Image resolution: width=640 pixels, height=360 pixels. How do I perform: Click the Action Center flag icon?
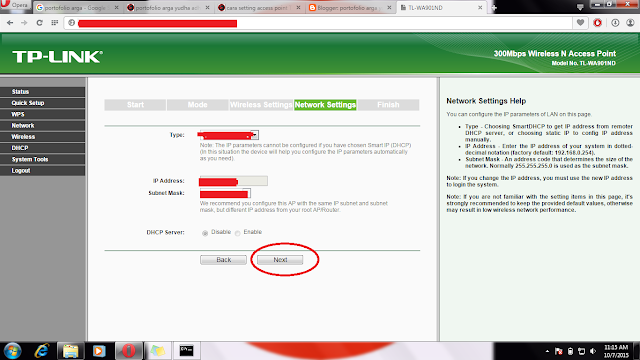[x=559, y=351]
